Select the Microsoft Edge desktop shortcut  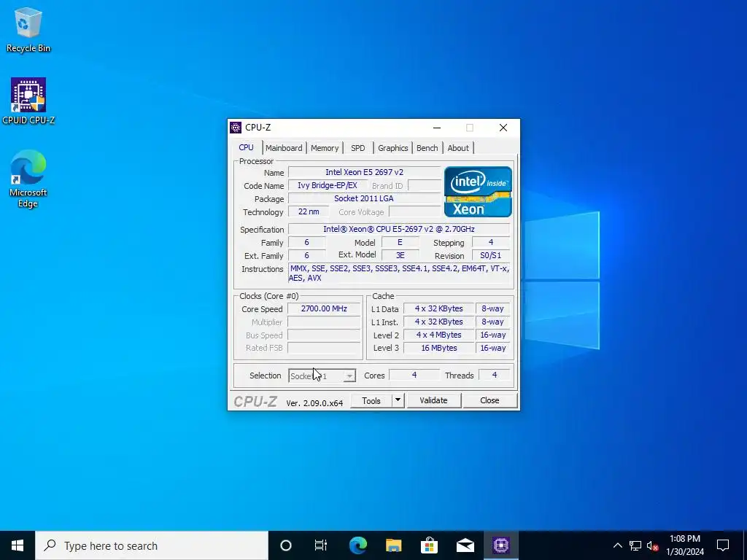pyautogui.click(x=28, y=179)
